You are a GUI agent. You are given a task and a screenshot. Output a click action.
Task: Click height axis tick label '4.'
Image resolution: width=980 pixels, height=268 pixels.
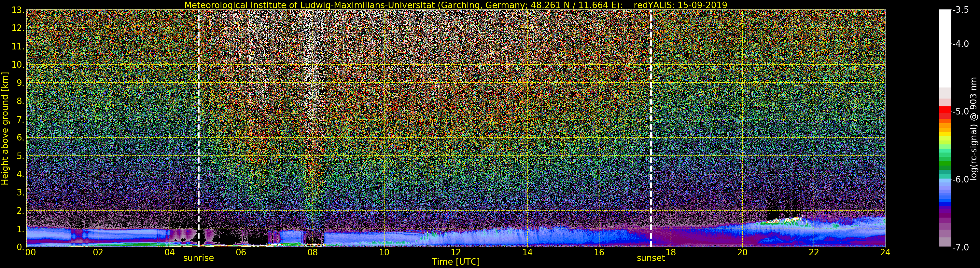click(x=20, y=174)
